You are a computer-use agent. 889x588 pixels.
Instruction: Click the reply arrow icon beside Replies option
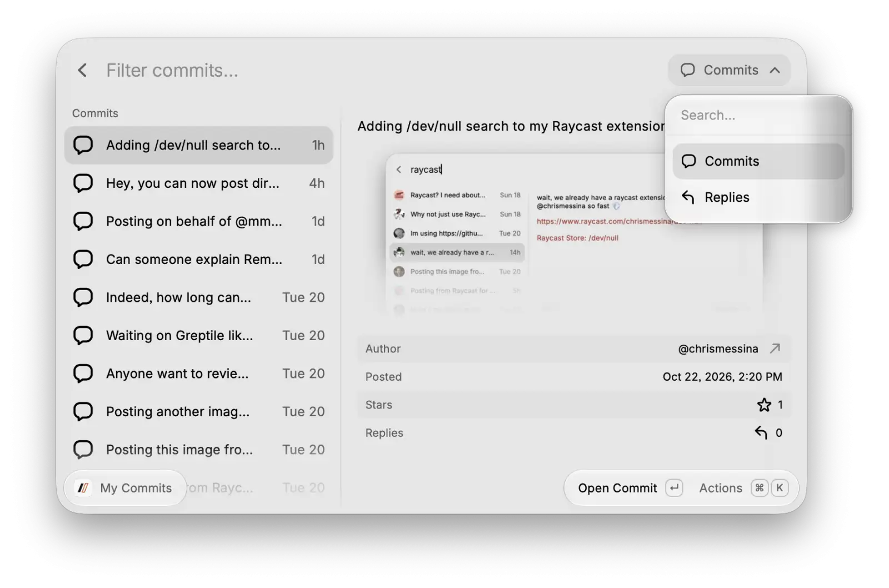(x=688, y=197)
